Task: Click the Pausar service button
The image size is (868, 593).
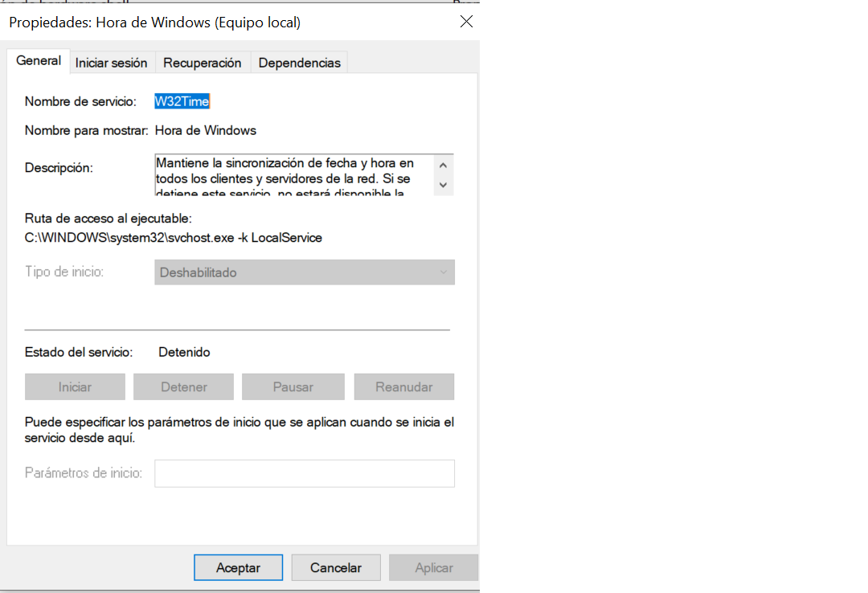Action: (x=293, y=386)
